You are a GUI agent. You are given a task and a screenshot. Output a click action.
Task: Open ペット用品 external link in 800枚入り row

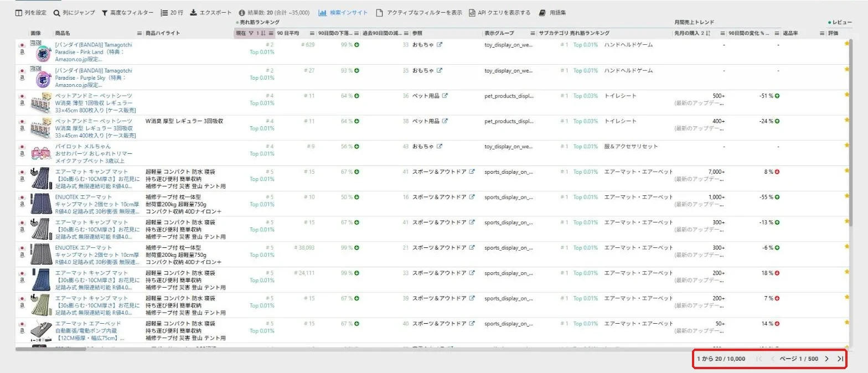click(445, 96)
